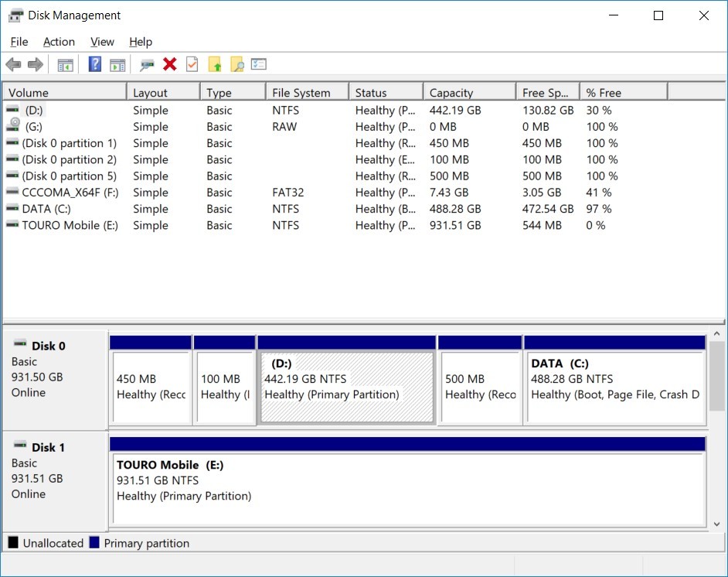Click the Connect disk toolbar icon
The height and width of the screenshot is (577, 728).
click(147, 65)
